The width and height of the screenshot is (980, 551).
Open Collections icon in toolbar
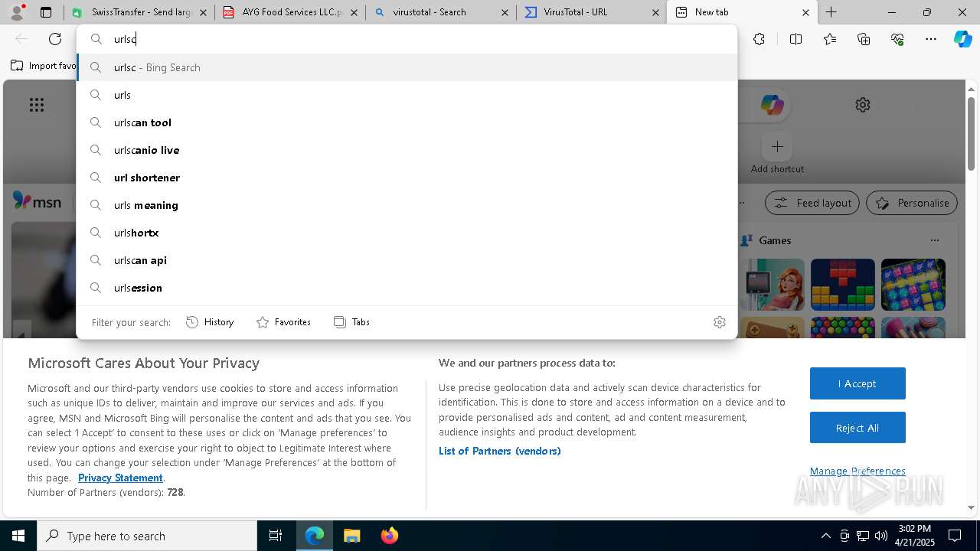(x=864, y=39)
